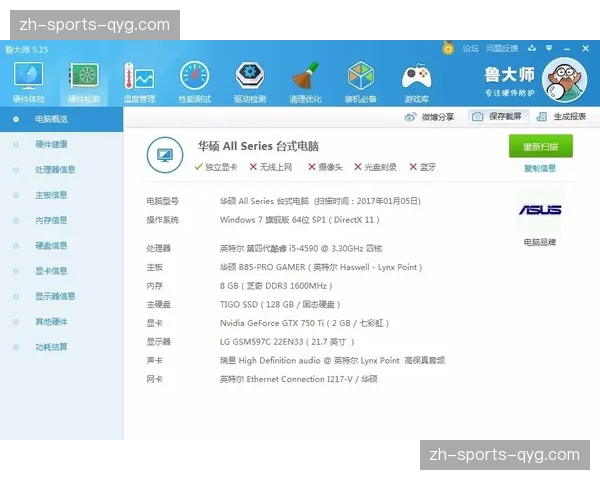Select the 硬件检测 hardware detection icon
Screen dimensions: 600x480
coord(84,82)
